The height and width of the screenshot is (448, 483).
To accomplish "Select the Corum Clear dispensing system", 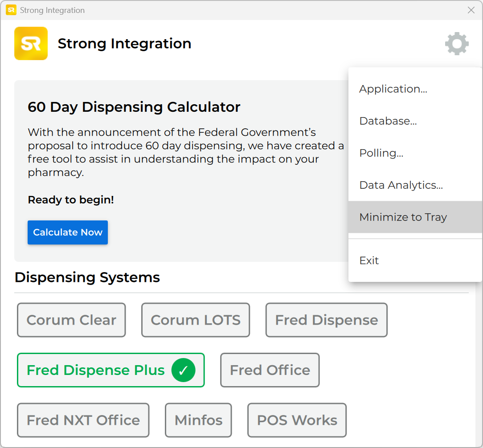I will coord(71,320).
